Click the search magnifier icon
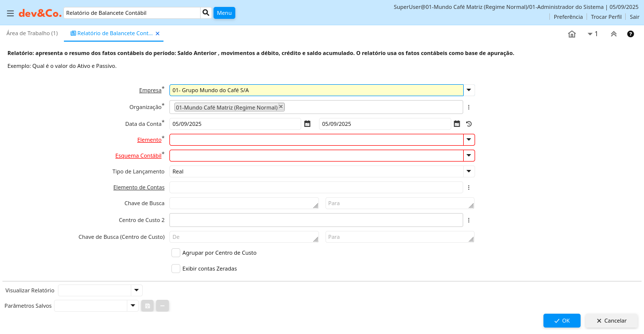Image resolution: width=644 pixels, height=334 pixels. pos(206,13)
